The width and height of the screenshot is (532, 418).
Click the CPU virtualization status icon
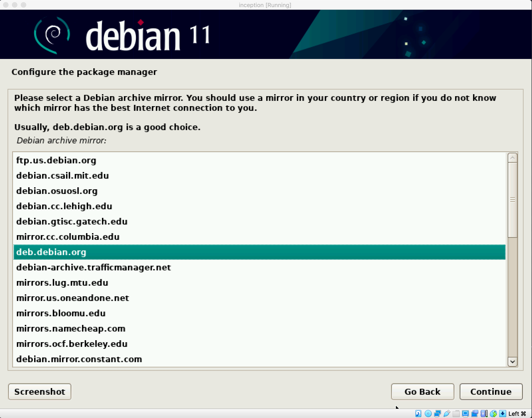[x=483, y=414]
